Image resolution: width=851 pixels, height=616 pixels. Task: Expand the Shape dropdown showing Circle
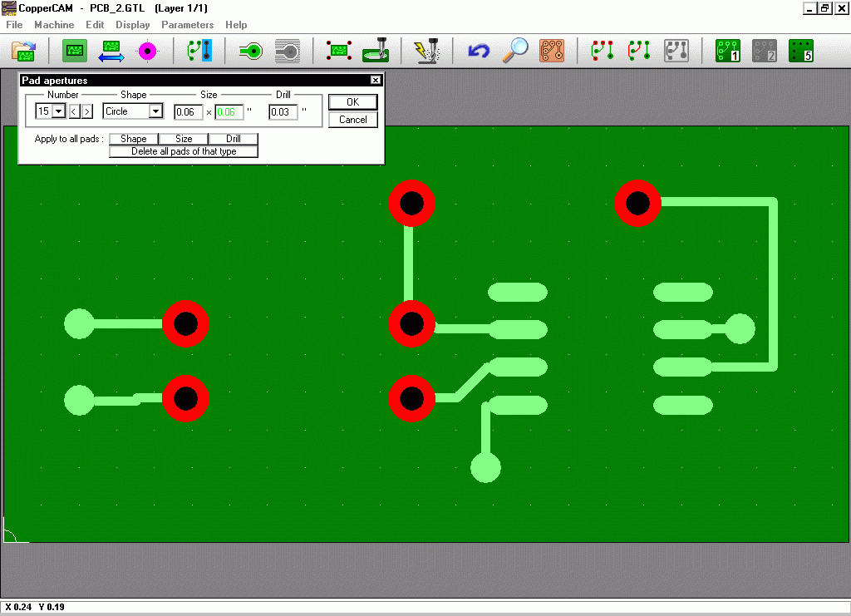155,111
